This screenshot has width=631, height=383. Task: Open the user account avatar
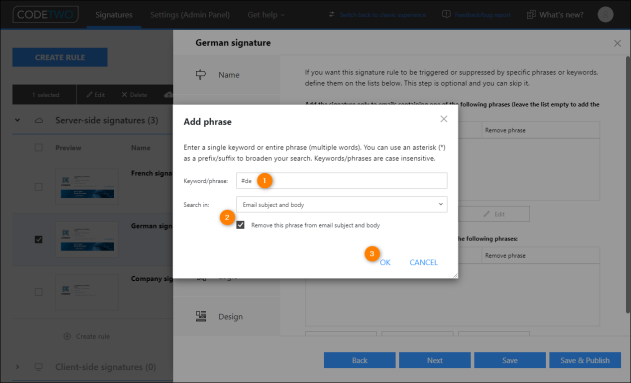pos(605,14)
